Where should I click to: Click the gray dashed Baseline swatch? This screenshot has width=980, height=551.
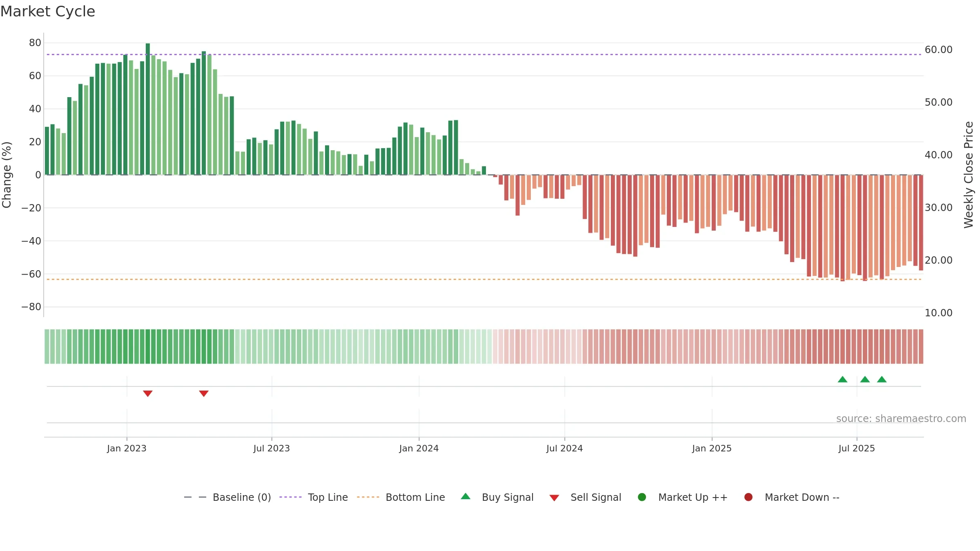[195, 497]
